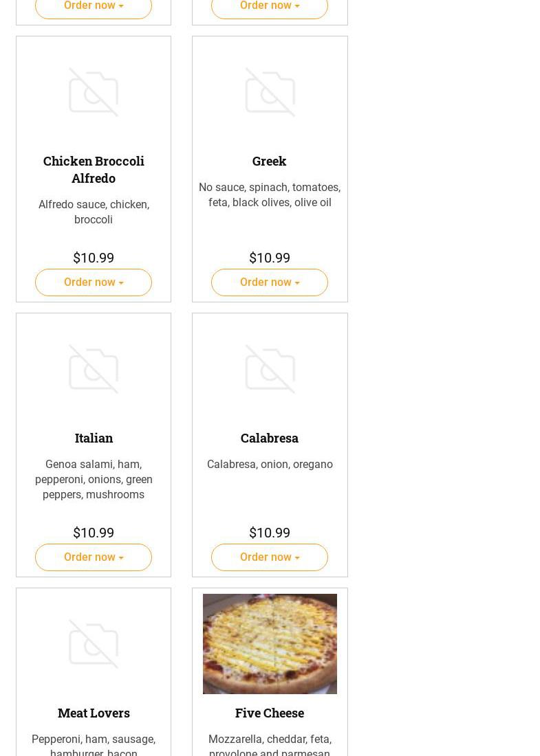The width and height of the screenshot is (540, 756).
Task: Click the Five Cheese pizza title
Action: pyautogui.click(x=270, y=713)
